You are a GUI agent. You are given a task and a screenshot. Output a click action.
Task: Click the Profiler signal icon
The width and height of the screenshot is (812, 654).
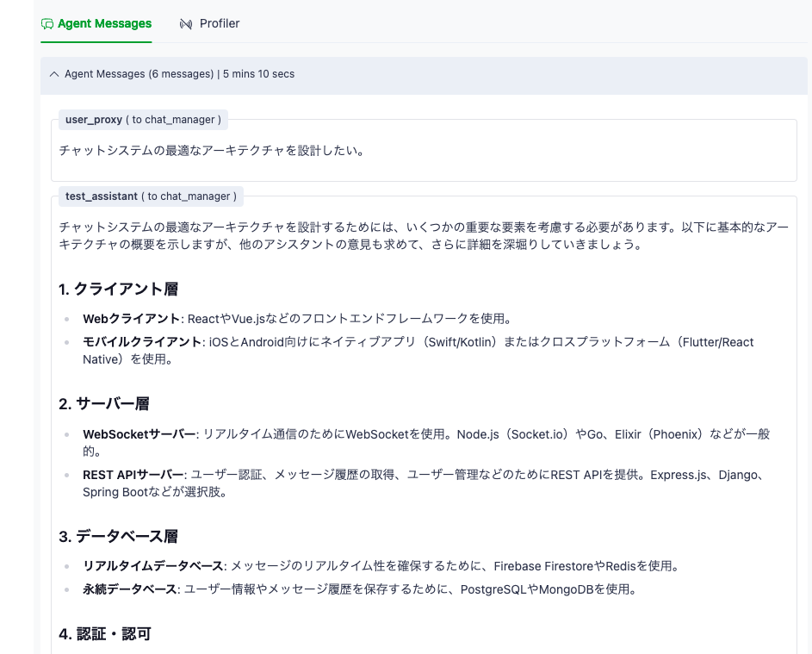click(186, 24)
